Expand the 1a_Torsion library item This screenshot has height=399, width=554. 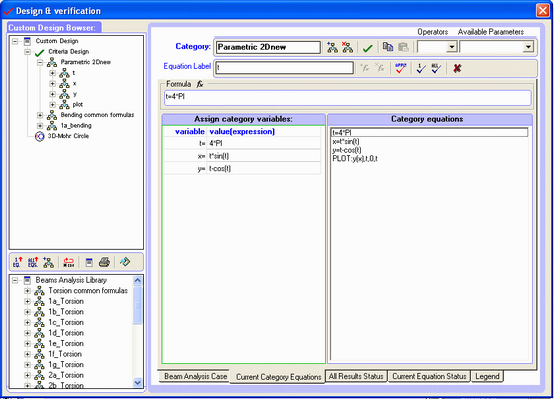pyautogui.click(x=27, y=301)
